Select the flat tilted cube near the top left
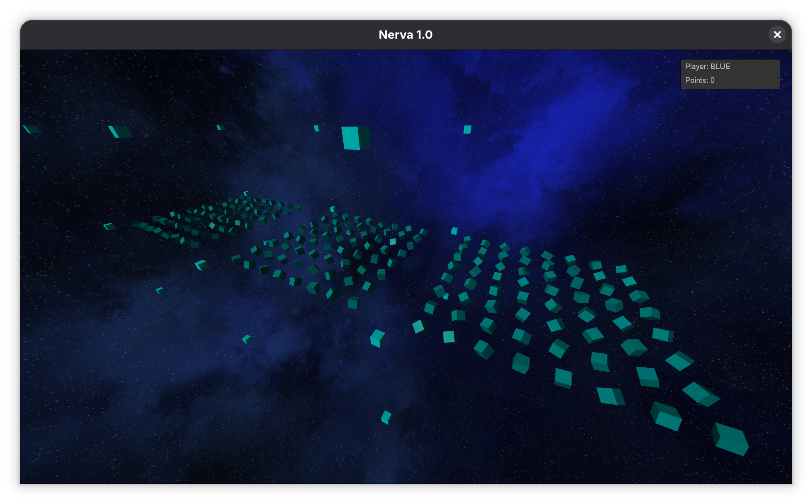 pyautogui.click(x=120, y=131)
